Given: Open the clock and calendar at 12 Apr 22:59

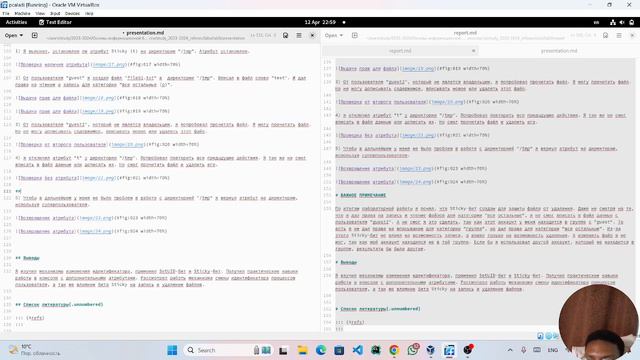Looking at the screenshot, I should click(x=320, y=22).
